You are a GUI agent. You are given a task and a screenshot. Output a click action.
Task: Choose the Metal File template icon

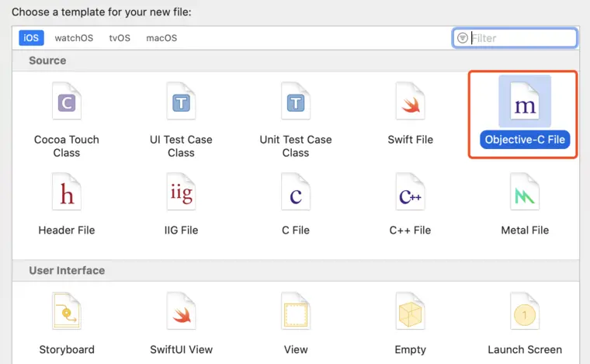525,193
